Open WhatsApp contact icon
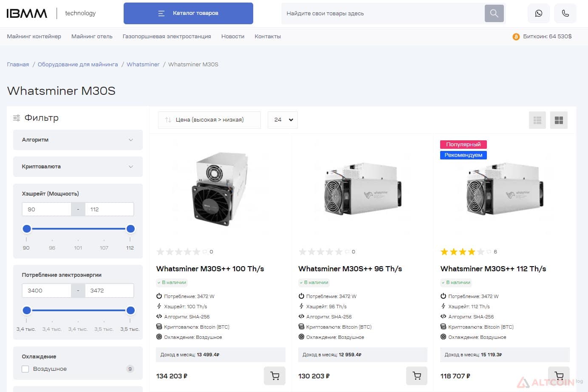Screen dimensions: 588x392 tap(539, 13)
